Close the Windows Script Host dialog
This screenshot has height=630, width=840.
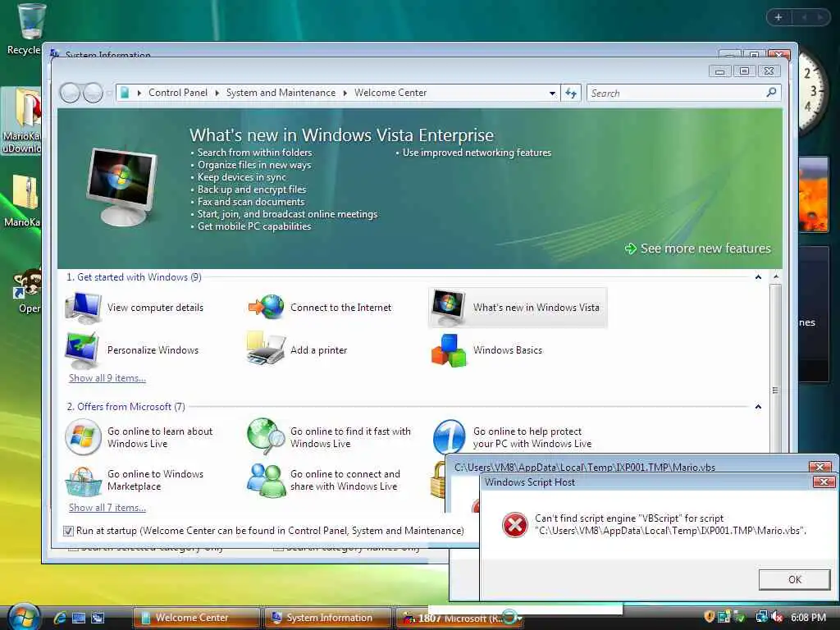click(x=824, y=482)
